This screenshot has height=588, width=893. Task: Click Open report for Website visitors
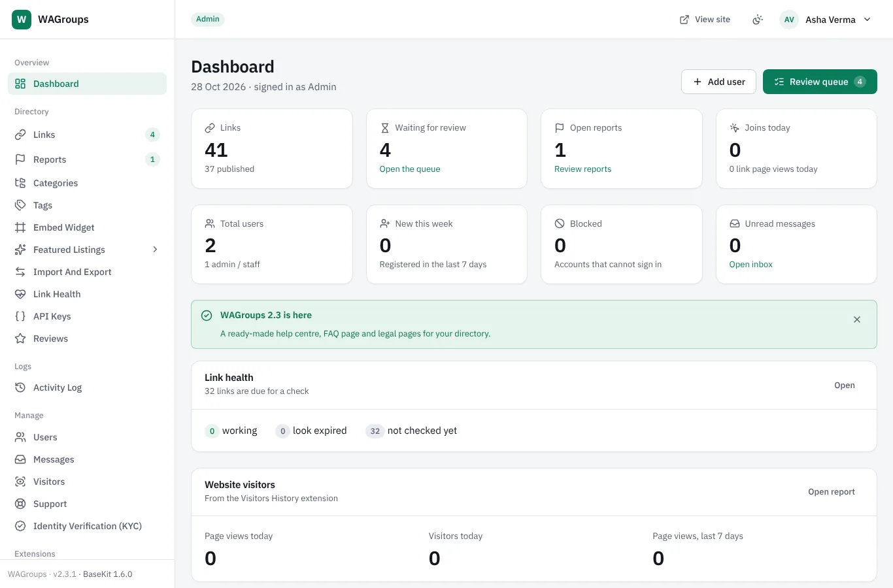point(832,492)
